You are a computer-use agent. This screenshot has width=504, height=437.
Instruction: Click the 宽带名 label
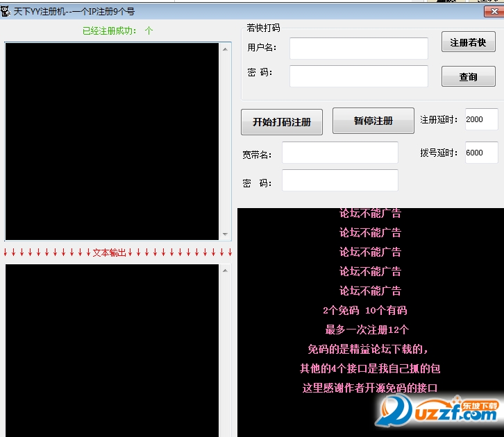[256, 155]
